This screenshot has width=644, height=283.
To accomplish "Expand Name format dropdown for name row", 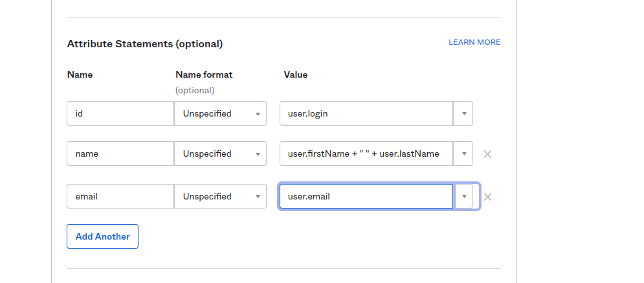I will coord(220,154).
